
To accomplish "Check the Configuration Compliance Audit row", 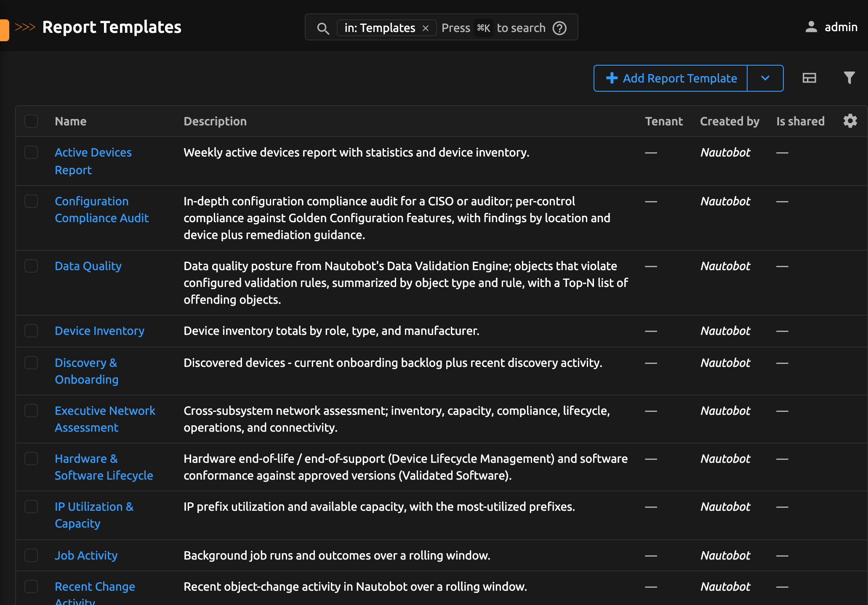I will coord(31,201).
